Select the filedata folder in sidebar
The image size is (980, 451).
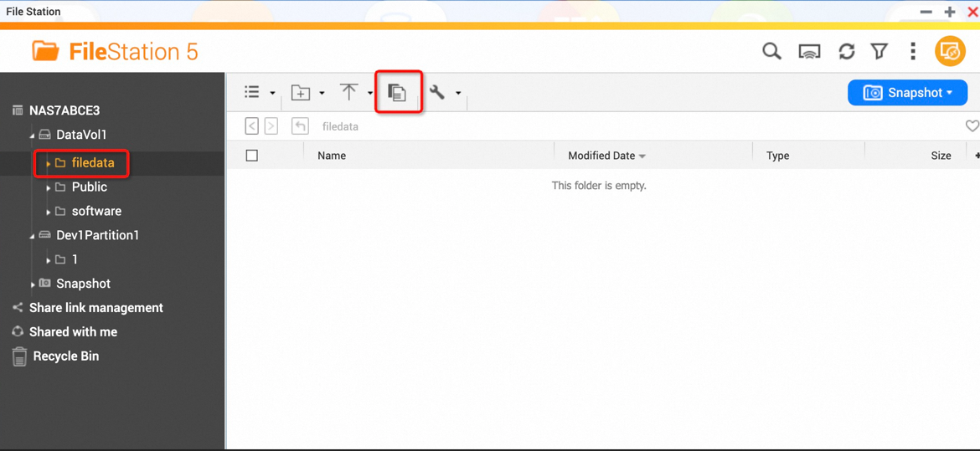pyautogui.click(x=93, y=162)
